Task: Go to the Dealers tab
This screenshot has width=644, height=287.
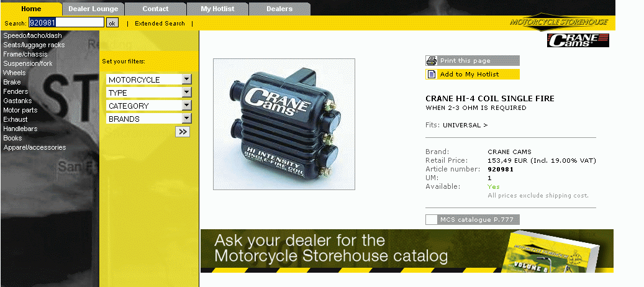Action: 279,9
